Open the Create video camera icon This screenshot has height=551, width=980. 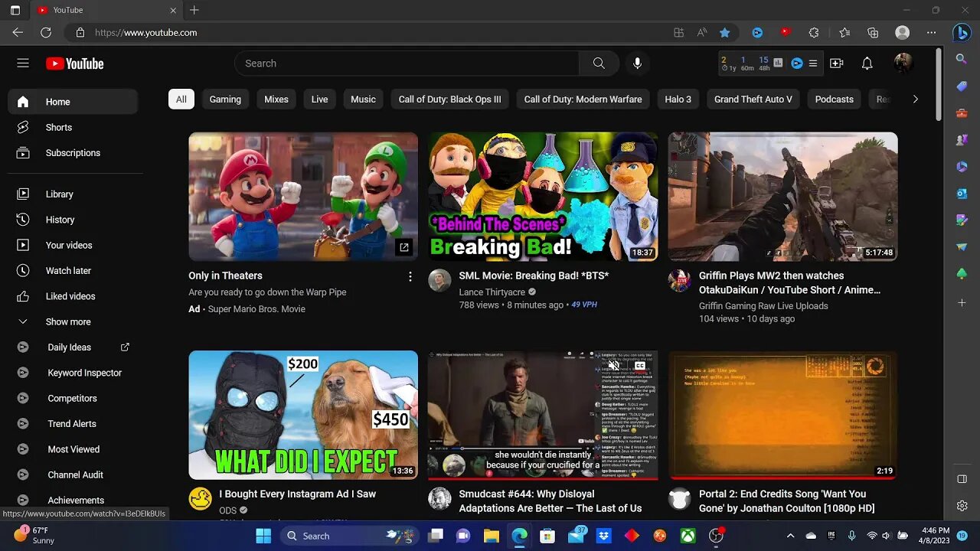coord(836,64)
